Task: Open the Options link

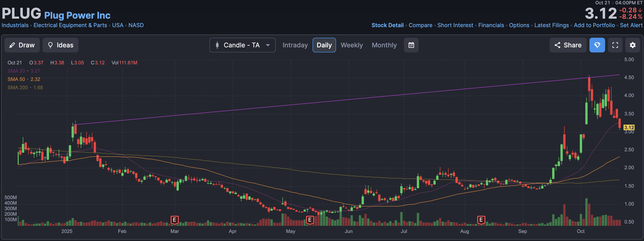Action: click(519, 25)
